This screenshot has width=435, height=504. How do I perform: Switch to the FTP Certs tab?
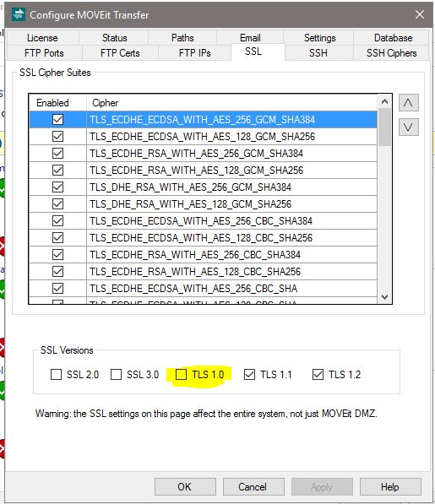pos(120,53)
